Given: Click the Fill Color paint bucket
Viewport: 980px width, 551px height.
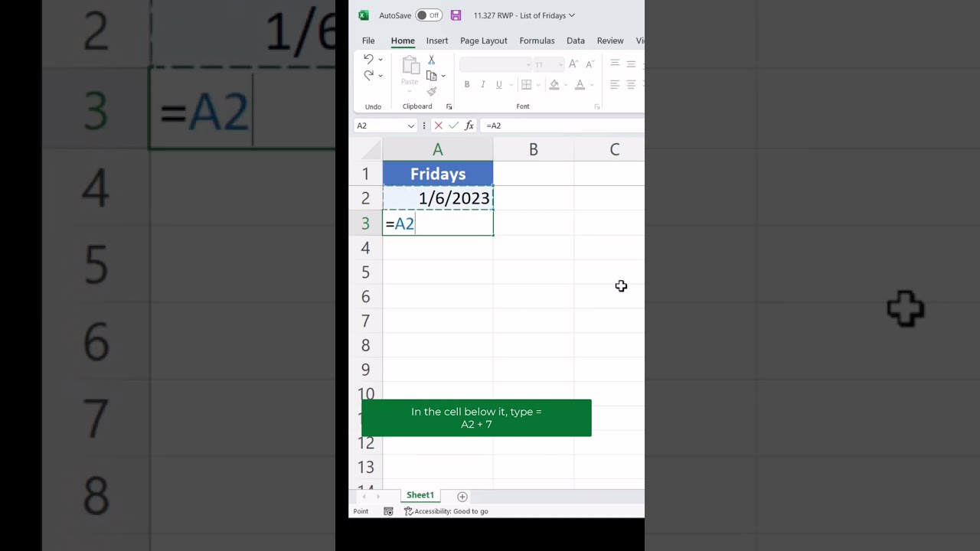Looking at the screenshot, I should 554,84.
